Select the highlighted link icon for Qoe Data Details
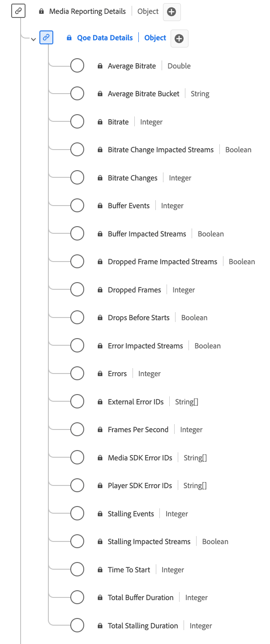 point(47,38)
